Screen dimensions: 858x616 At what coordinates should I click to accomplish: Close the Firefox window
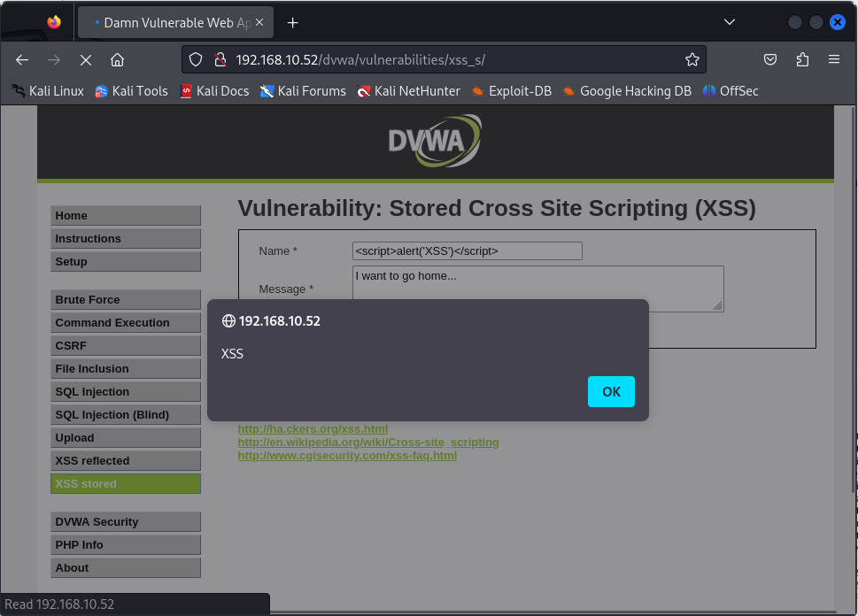pos(838,22)
